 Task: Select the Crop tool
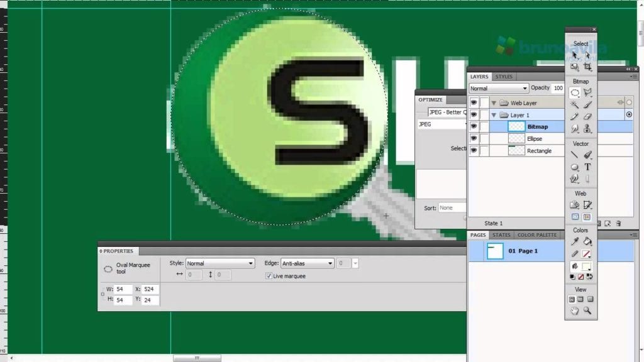[x=587, y=67]
